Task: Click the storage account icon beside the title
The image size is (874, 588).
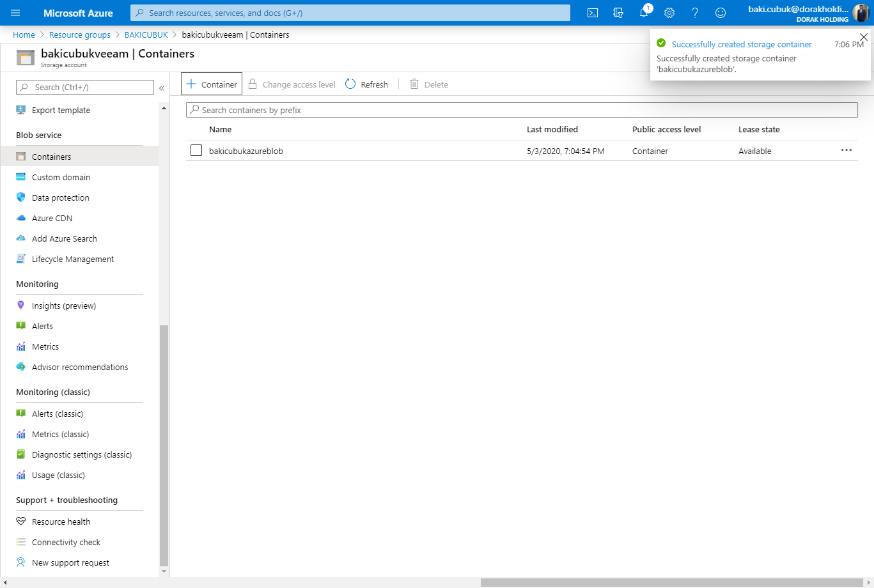Action: [x=26, y=58]
